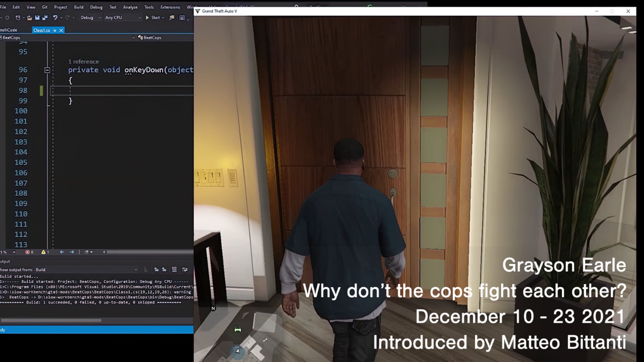
Task: Pin the Class1.cs tab
Action: click(x=55, y=30)
